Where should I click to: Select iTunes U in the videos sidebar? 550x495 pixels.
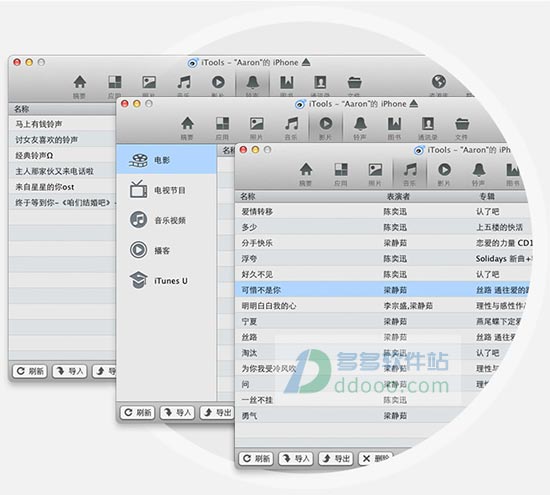click(166, 281)
